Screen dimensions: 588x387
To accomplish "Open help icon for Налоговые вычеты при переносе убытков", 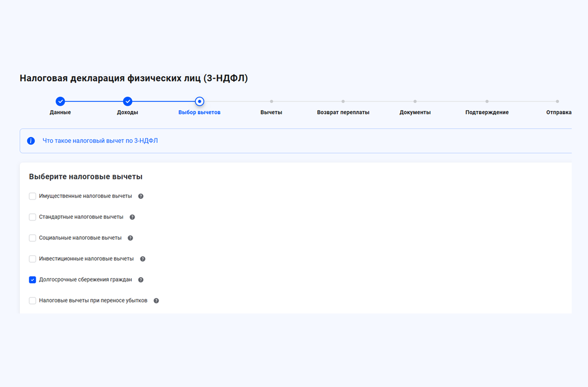I will point(156,301).
